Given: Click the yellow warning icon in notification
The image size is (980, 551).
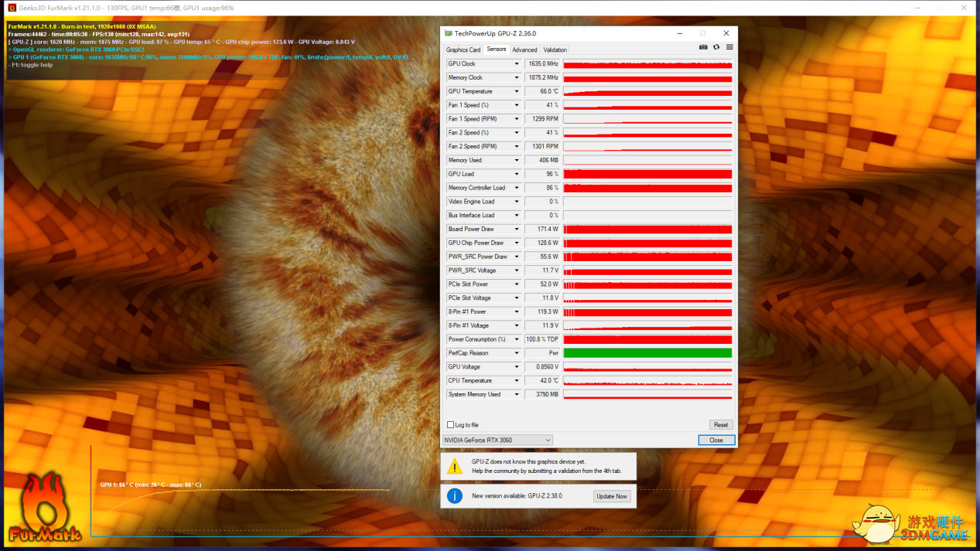Looking at the screenshot, I should tap(455, 466).
